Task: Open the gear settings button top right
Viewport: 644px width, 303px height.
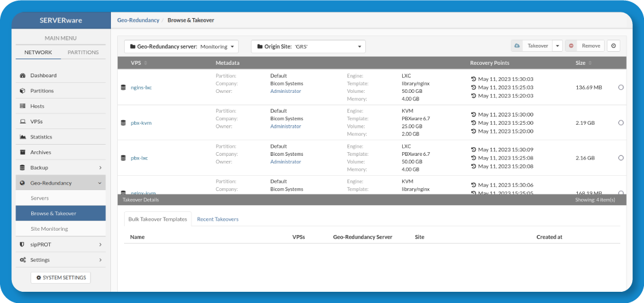Action: click(613, 46)
